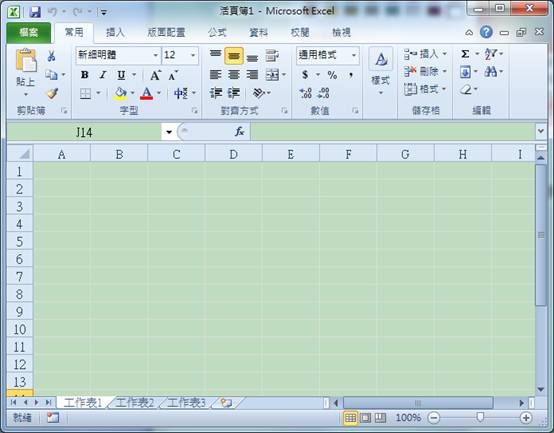Select the Format Painter brush
554x433 pixels.
pos(52,93)
